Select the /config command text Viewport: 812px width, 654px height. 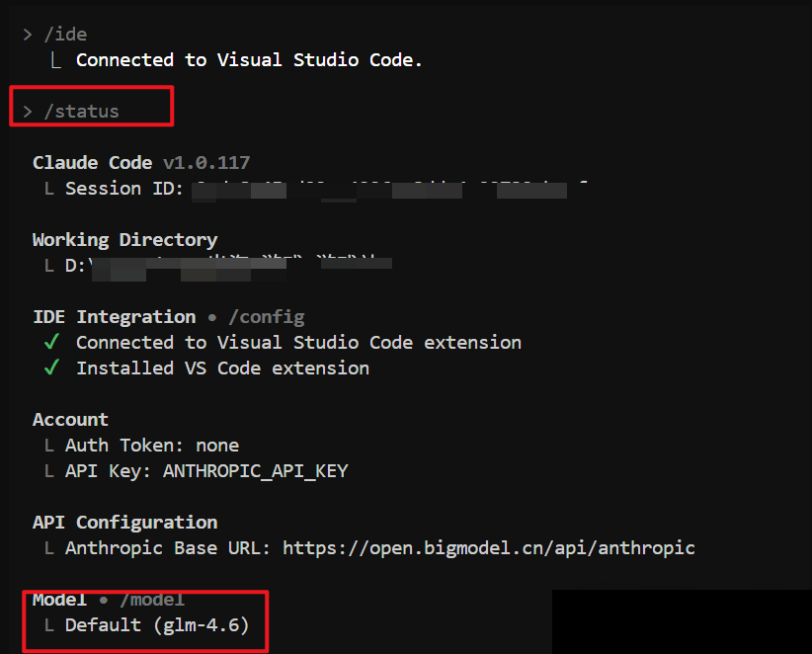click(267, 317)
